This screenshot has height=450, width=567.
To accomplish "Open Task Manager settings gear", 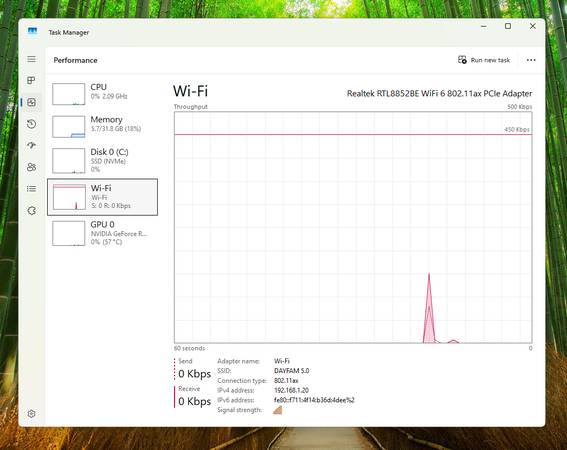I will (31, 413).
